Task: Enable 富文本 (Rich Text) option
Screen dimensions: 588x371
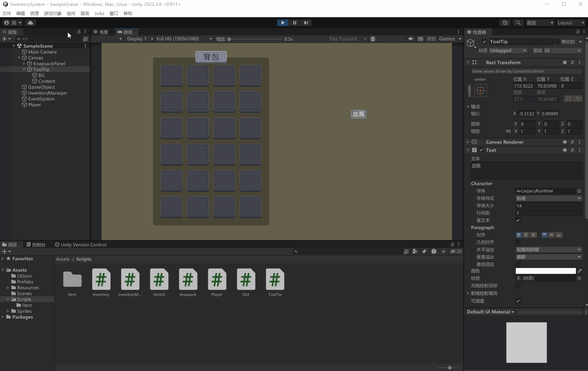Action: coord(518,220)
